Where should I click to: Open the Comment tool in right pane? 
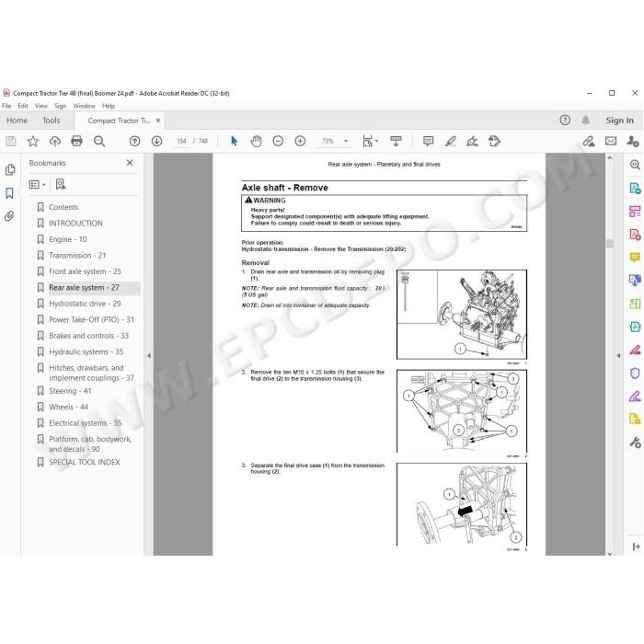point(635,258)
